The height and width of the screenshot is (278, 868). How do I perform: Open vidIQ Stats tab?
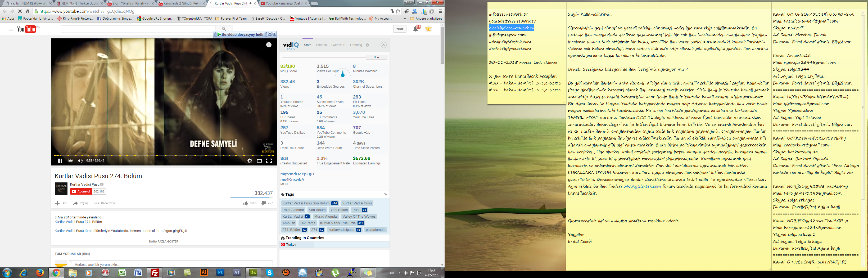pos(308,45)
